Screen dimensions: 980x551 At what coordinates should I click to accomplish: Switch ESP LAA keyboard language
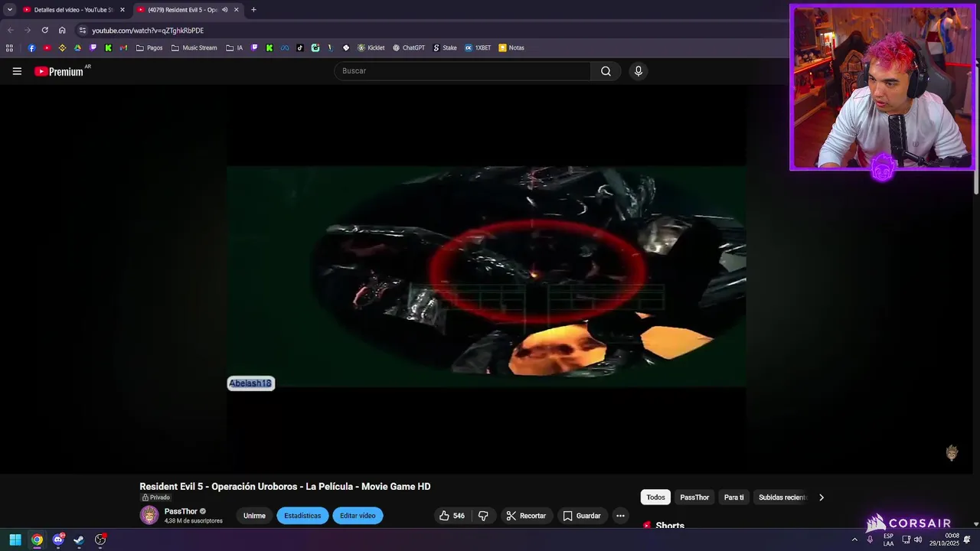point(888,540)
